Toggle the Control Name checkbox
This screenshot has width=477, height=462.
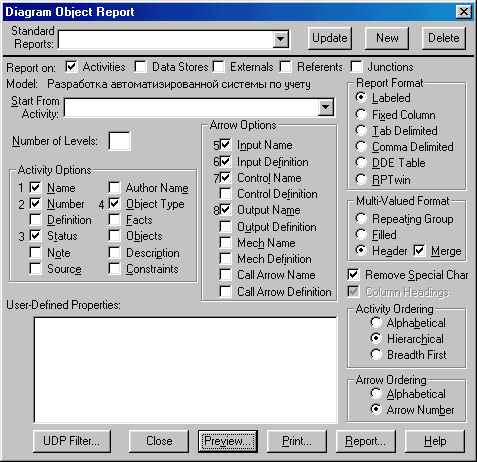[x=225, y=177]
